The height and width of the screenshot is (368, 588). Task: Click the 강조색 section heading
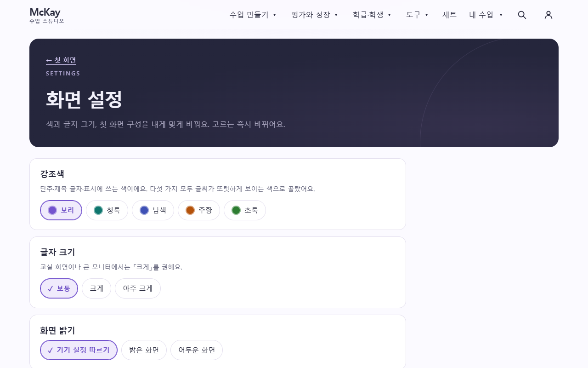point(52,174)
